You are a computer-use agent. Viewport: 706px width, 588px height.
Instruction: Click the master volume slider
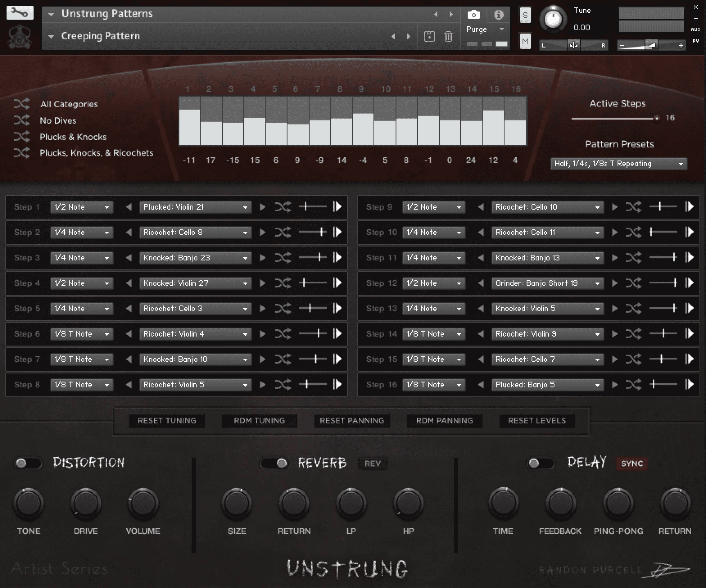point(651,45)
